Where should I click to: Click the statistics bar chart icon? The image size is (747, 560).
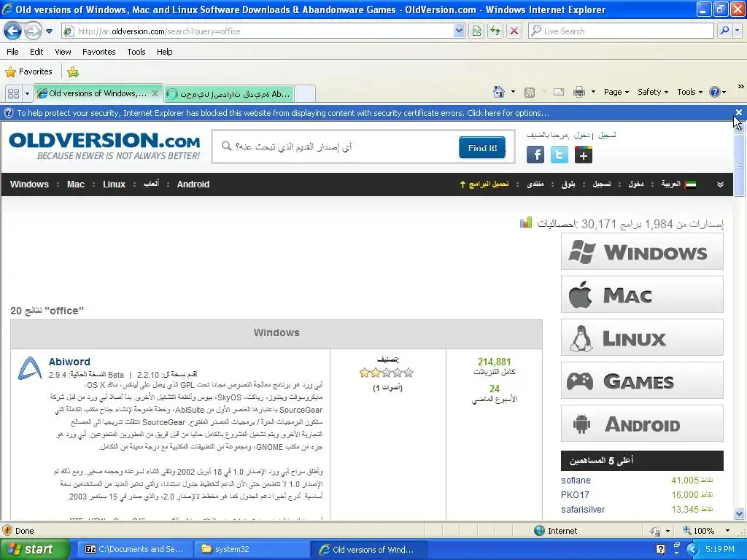point(526,222)
